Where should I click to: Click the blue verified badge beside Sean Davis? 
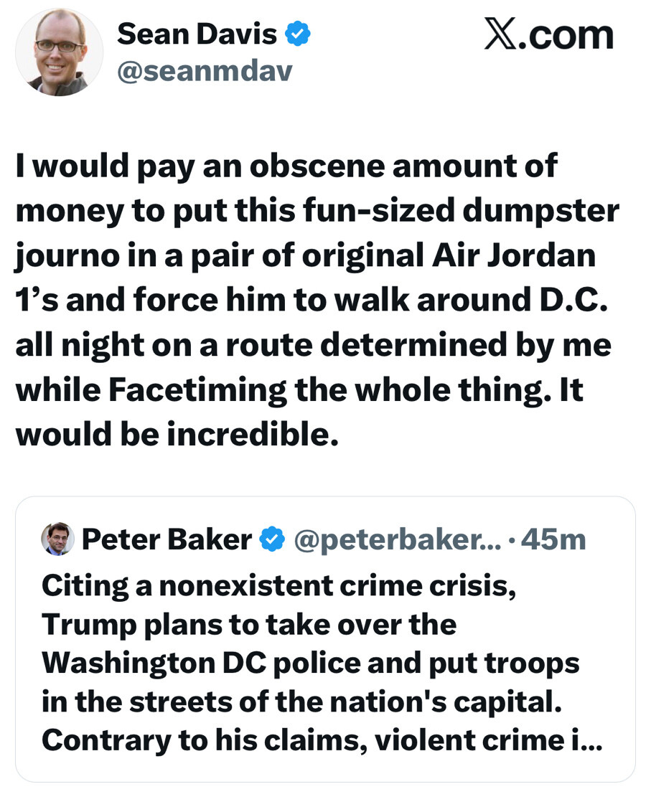click(x=299, y=34)
